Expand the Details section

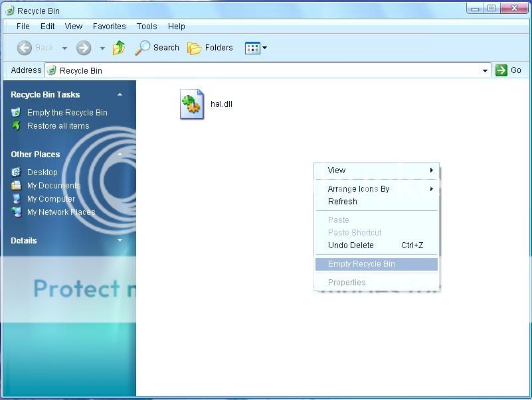120,241
